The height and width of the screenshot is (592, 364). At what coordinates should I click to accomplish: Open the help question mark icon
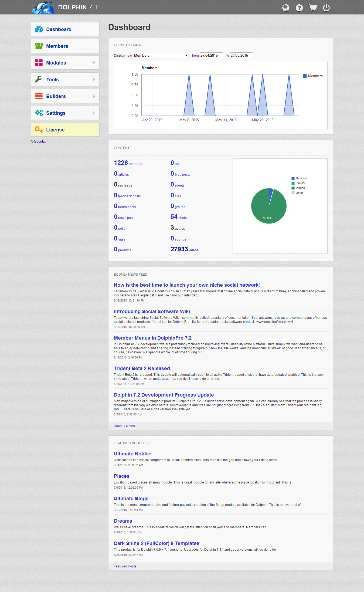(299, 8)
